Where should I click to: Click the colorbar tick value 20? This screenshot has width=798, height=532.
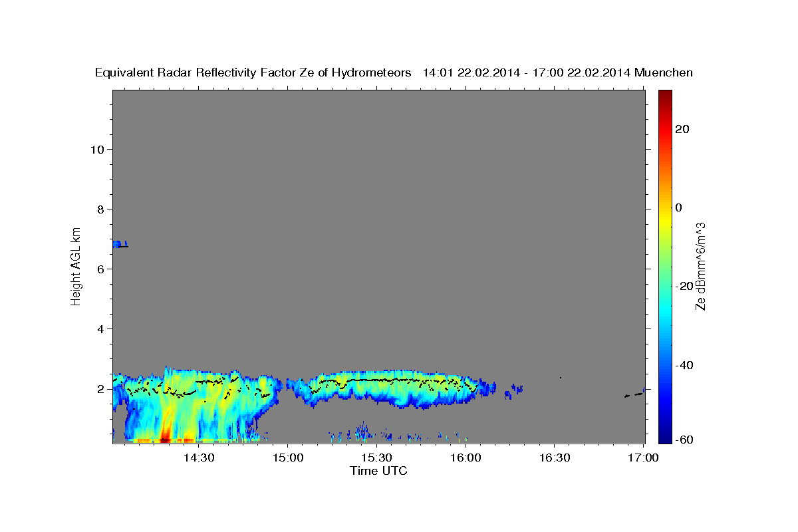click(x=682, y=129)
